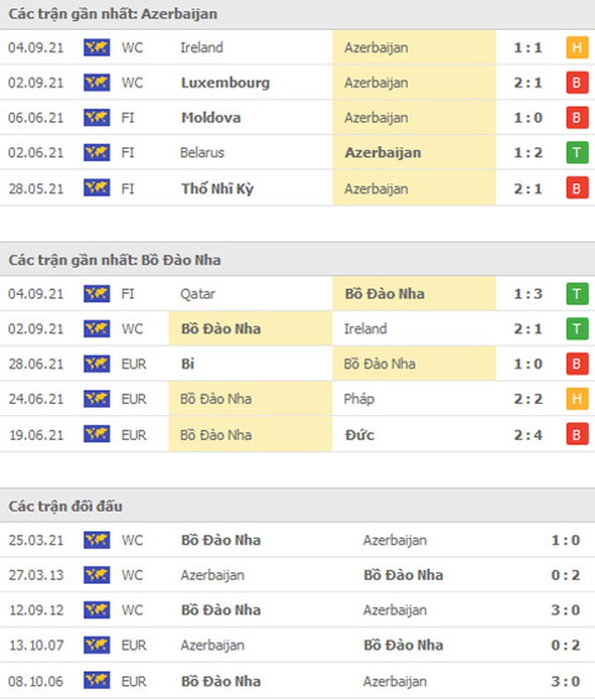Click the green T badge for Belarus match
This screenshot has height=700, width=595.
577,153
